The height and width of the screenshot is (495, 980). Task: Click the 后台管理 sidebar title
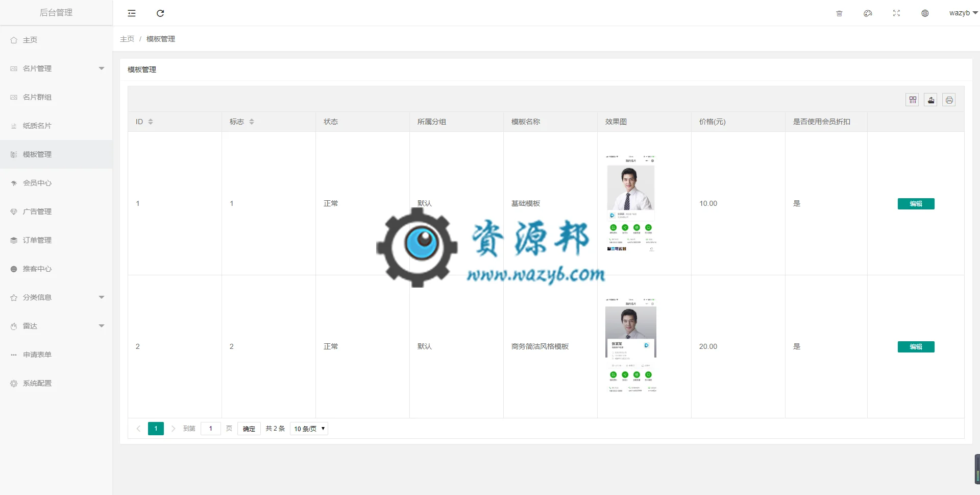[56, 13]
